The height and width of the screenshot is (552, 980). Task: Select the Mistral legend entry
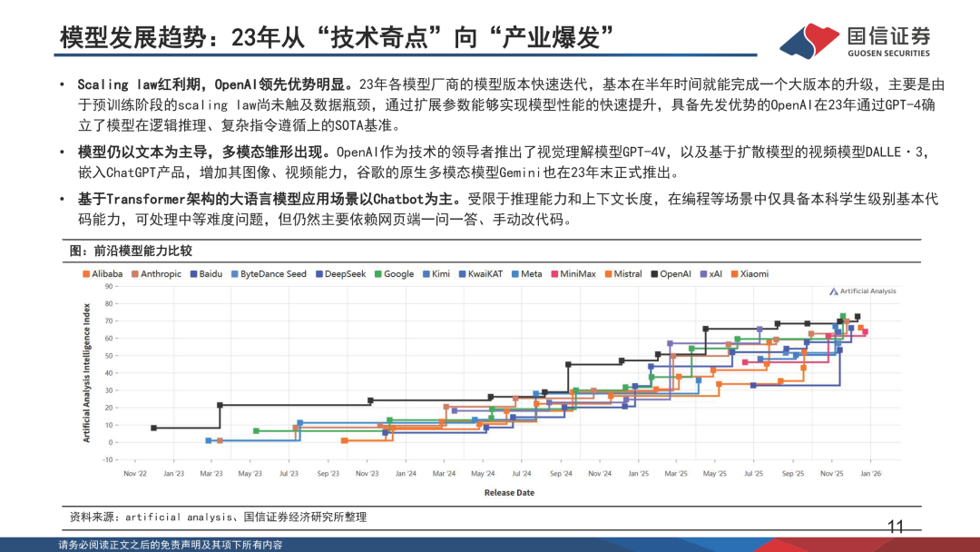point(623,274)
